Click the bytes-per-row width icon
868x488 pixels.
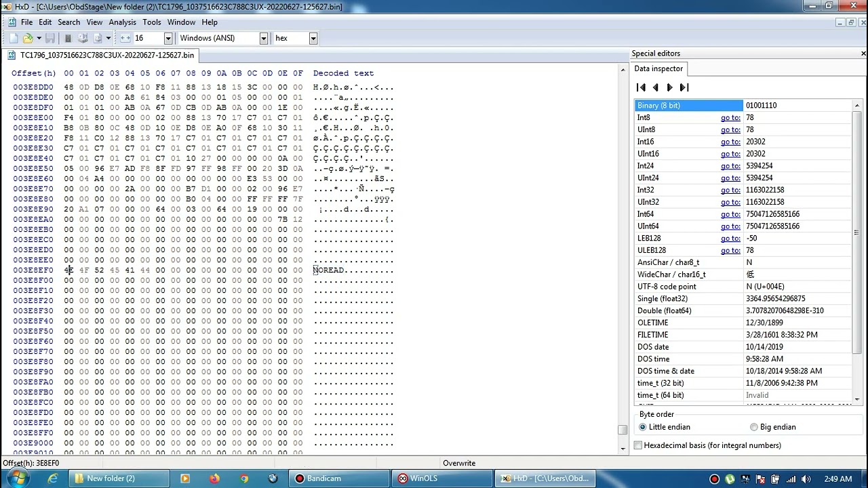tap(125, 38)
